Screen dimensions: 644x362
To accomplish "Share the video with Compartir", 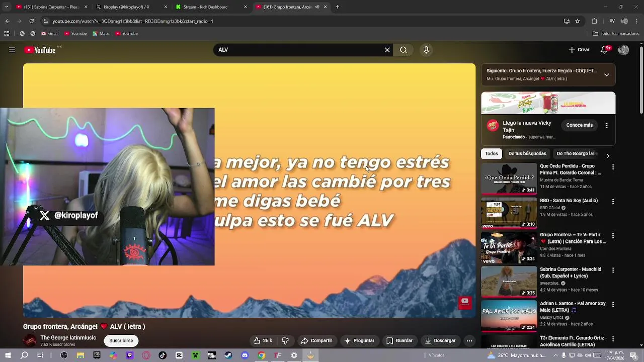I will (316, 341).
